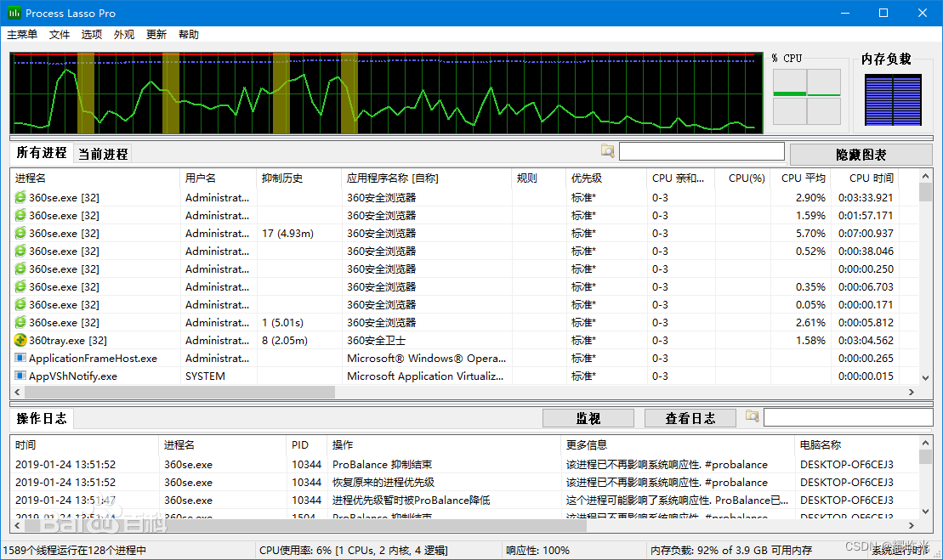Click the process search input field

tap(702, 151)
